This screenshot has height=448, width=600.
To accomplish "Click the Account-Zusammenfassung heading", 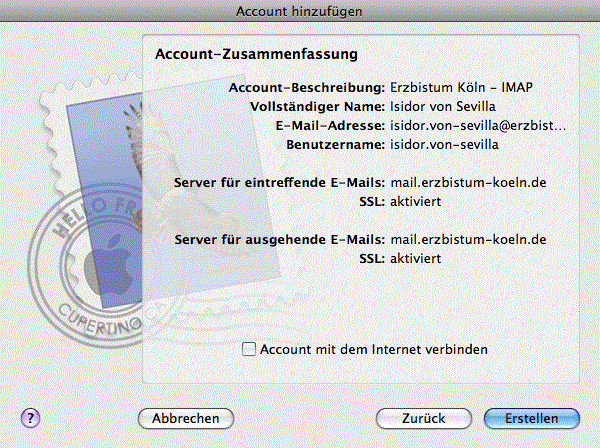I will (x=256, y=54).
